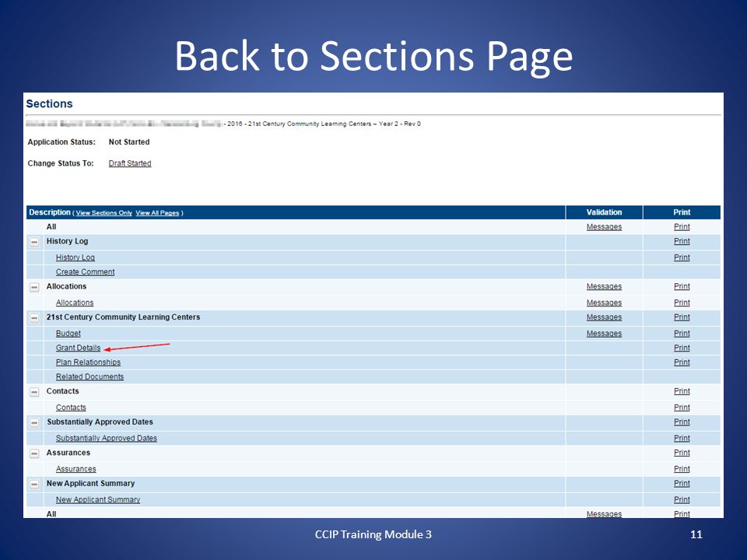The image size is (747, 560).
Task: View Messages for Allocations section header
Action: [x=604, y=286]
